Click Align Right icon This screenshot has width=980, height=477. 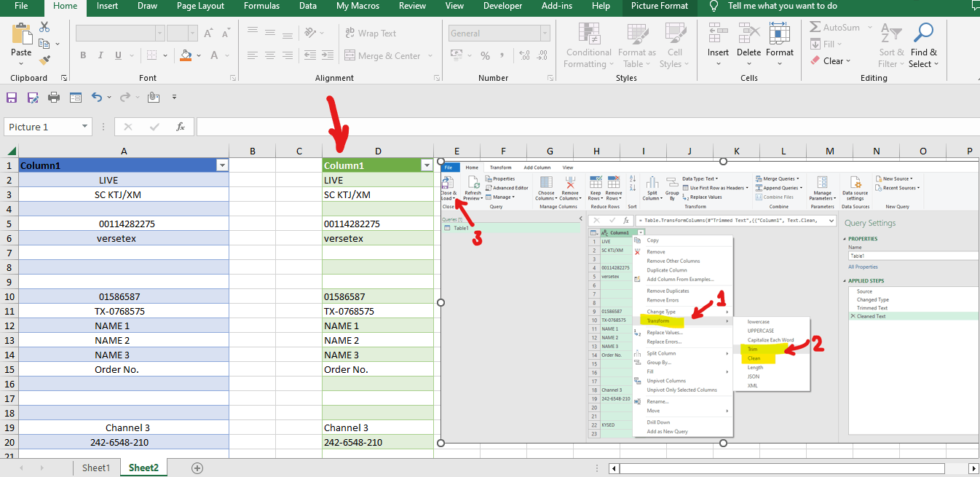click(288, 55)
